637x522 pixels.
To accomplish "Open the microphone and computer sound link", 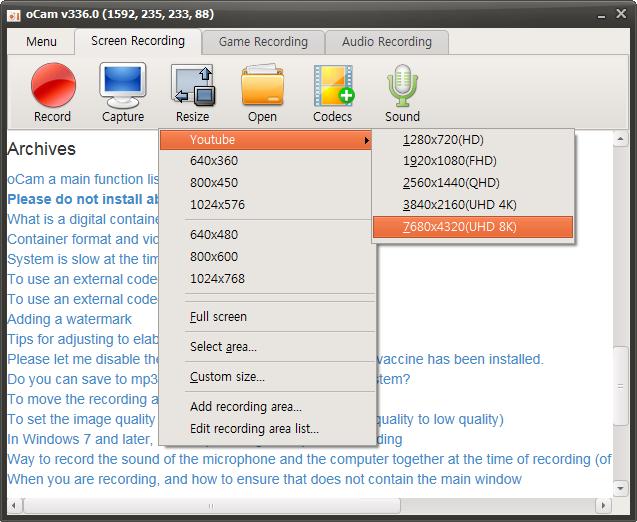I will [309, 459].
